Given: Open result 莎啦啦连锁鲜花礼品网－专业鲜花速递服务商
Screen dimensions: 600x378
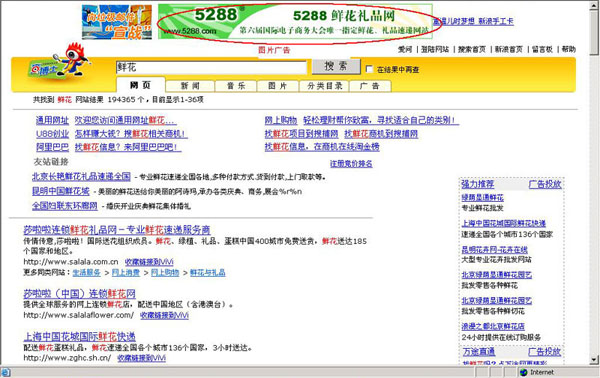Looking at the screenshot, I should [117, 230].
